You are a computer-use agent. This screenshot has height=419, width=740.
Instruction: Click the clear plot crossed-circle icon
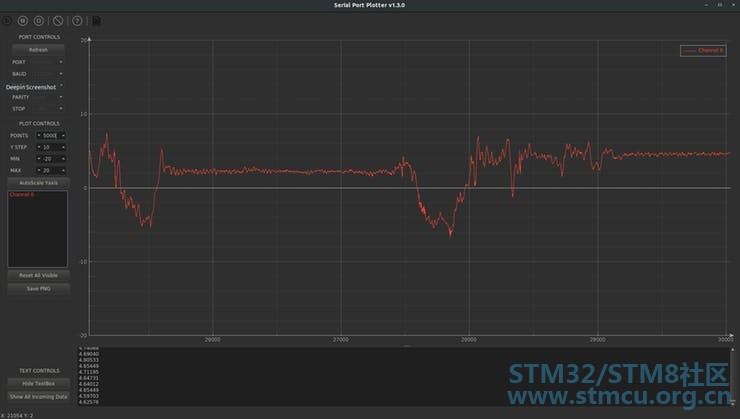(x=58, y=21)
